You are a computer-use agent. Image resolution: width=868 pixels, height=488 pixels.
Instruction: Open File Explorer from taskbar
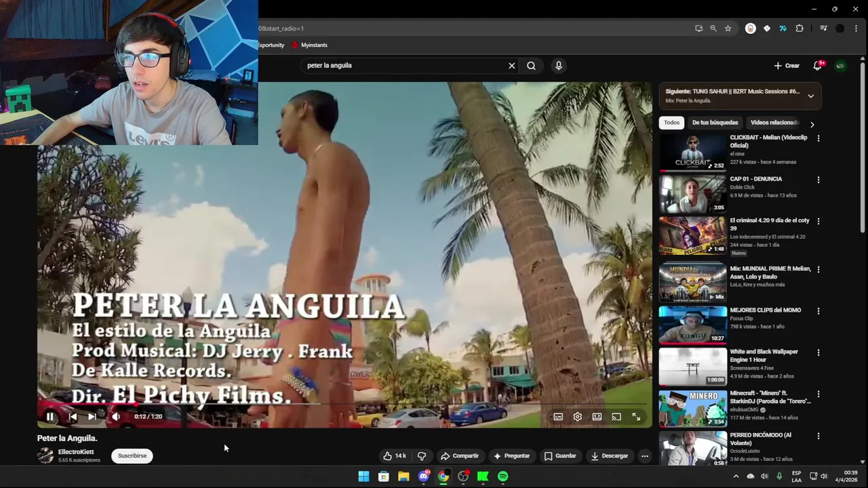coord(403,476)
